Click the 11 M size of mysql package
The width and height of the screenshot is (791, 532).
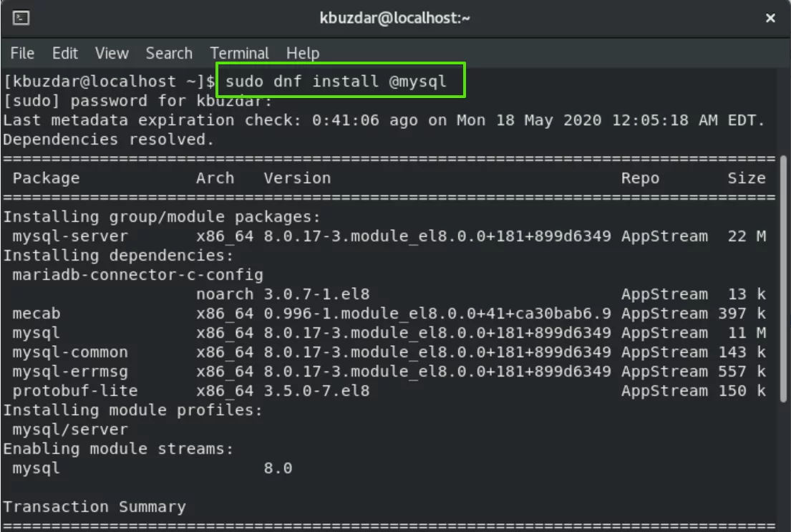(x=747, y=333)
